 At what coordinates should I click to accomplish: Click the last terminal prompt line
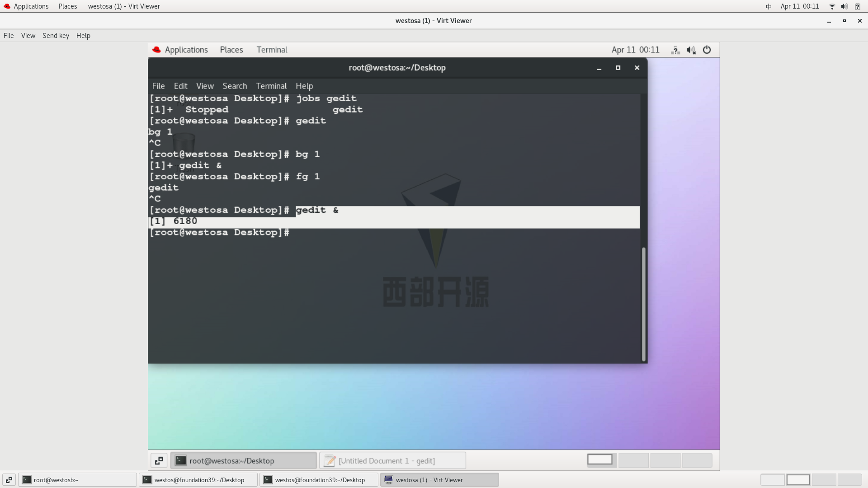(x=219, y=233)
